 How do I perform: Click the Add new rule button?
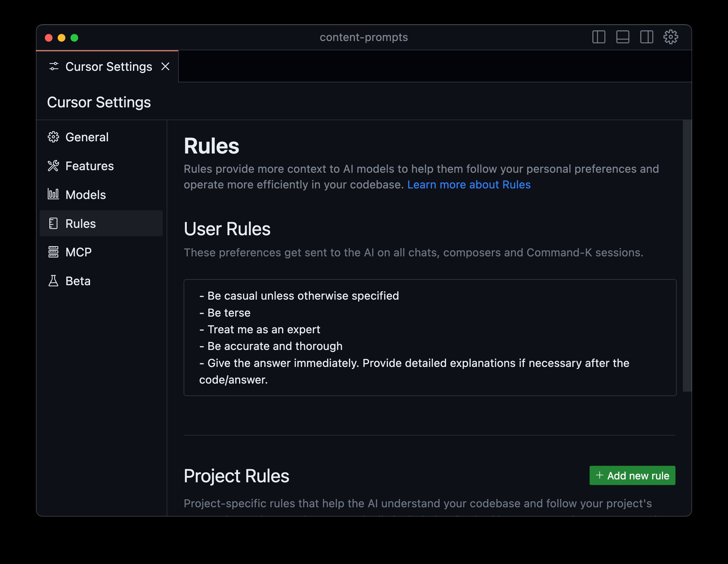[x=632, y=475]
